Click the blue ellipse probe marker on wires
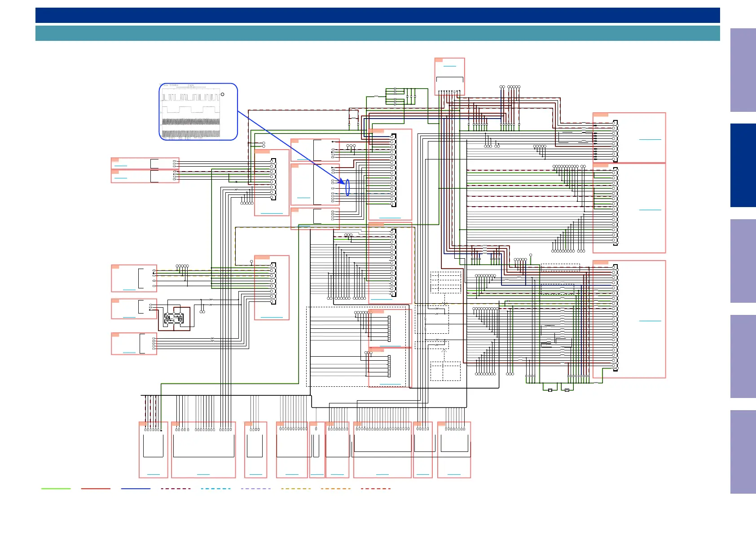The height and width of the screenshot is (535, 756). coord(347,187)
